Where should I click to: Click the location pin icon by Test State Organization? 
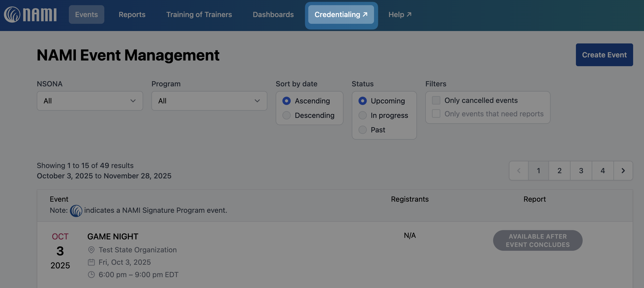click(x=91, y=250)
